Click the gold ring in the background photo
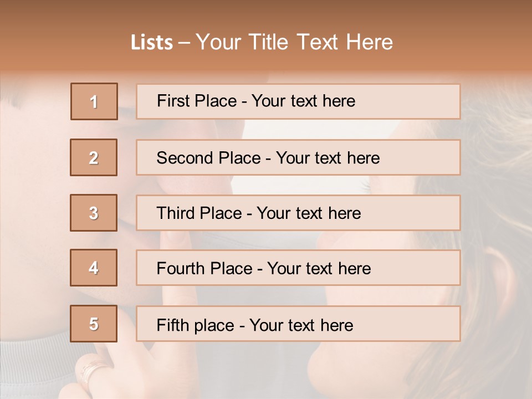532x399 pixels. [91, 372]
